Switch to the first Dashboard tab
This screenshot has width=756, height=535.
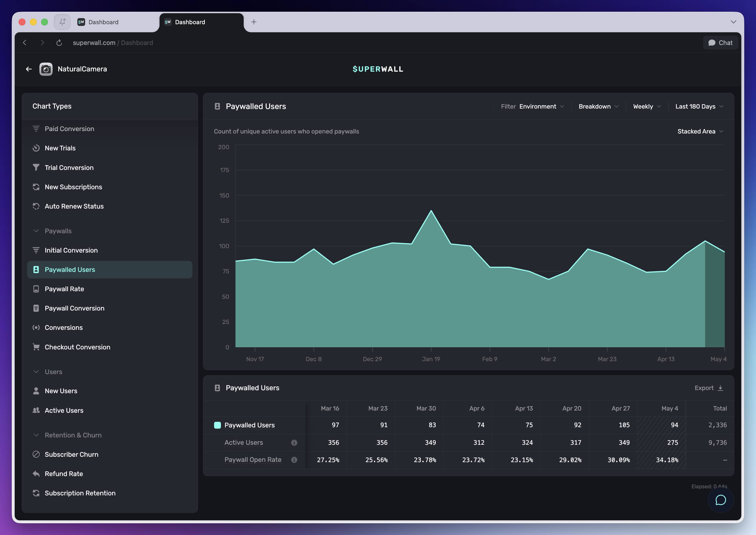(115, 22)
